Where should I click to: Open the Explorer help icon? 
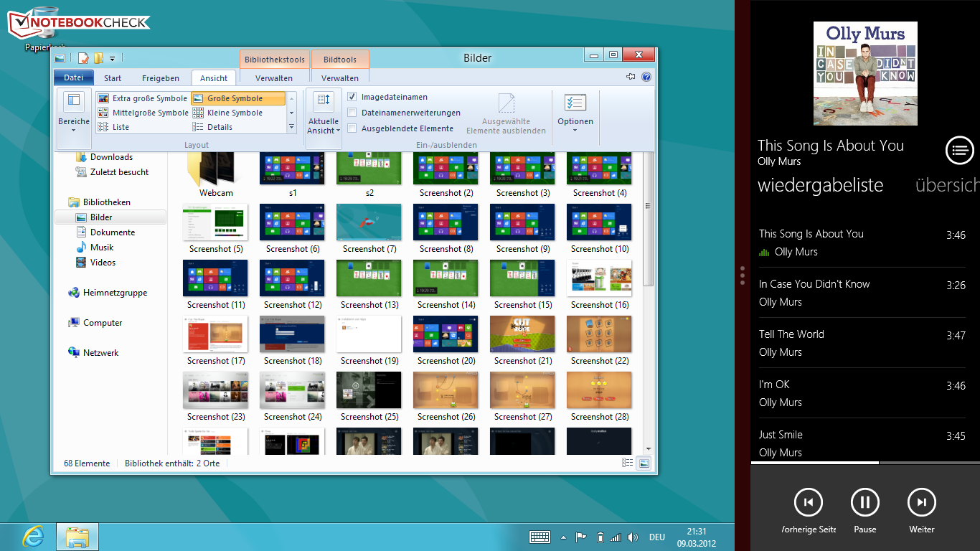(646, 77)
